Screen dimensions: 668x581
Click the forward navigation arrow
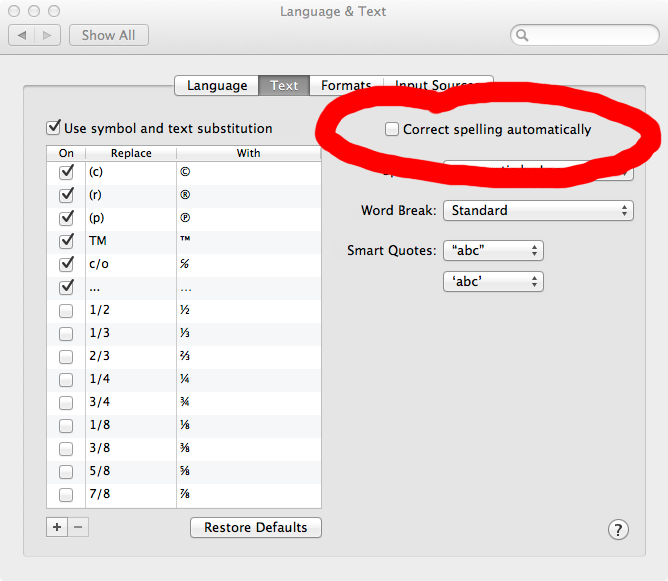[x=47, y=35]
